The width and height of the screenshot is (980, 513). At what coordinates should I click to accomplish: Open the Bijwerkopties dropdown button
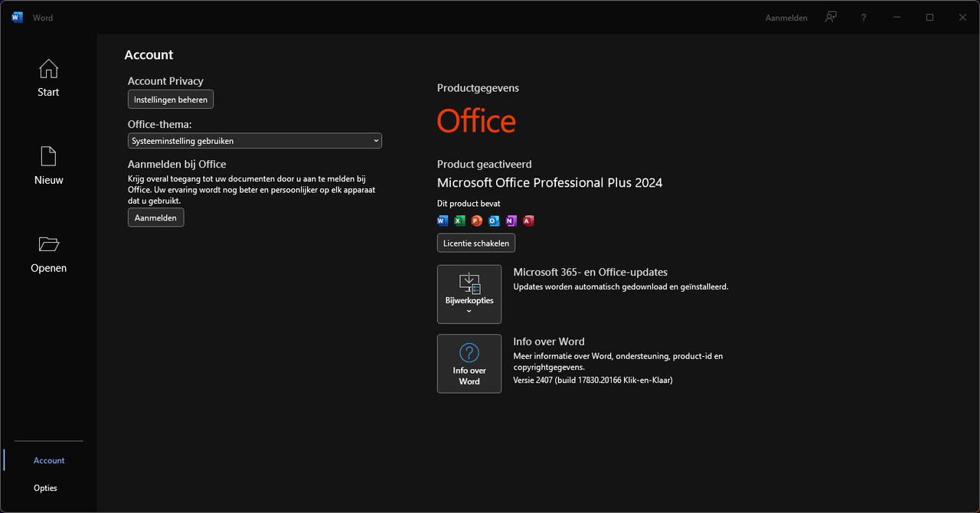(x=469, y=294)
